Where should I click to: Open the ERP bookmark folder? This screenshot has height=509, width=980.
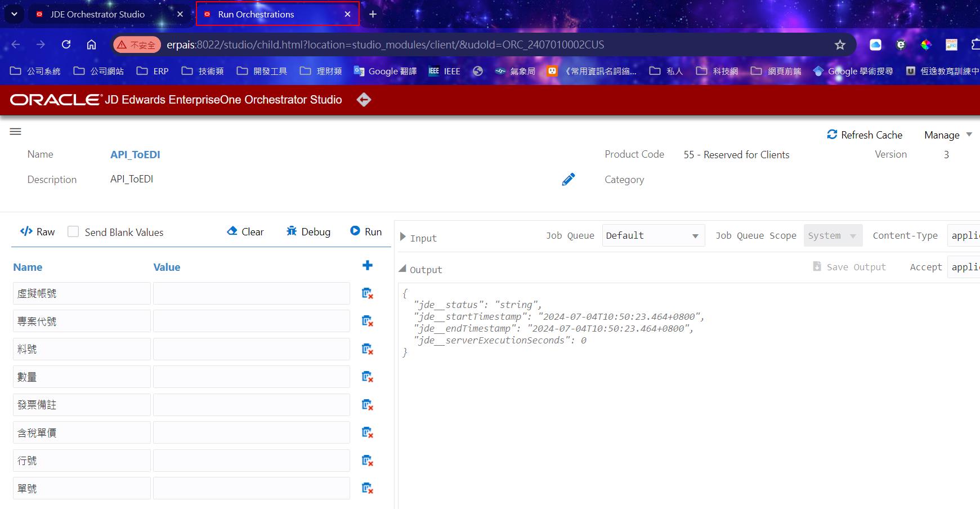point(153,71)
